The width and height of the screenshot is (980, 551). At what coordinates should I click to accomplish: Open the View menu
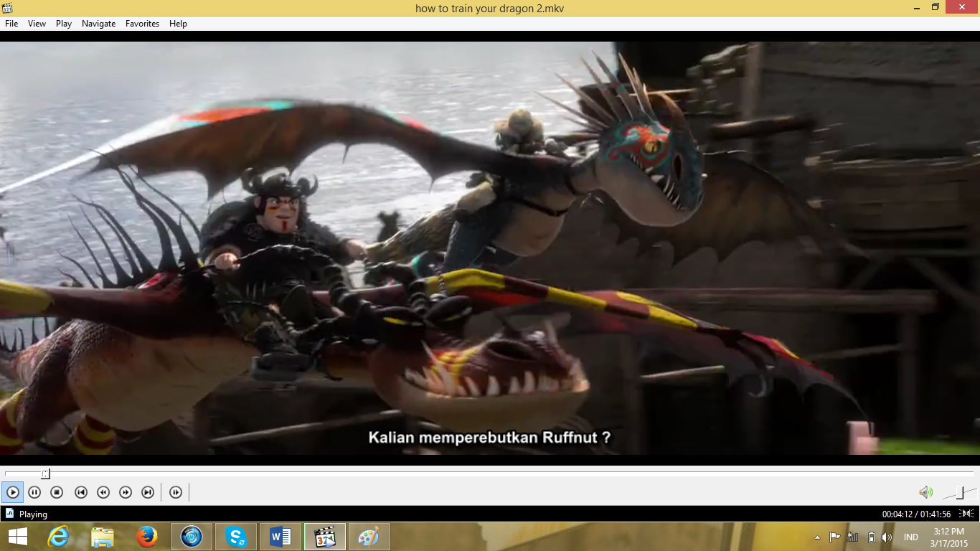tap(37, 24)
